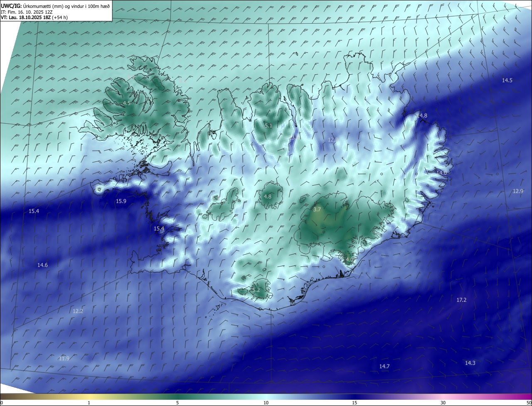Click the 5.2 value label
Image resolution: width=532 pixels, height=406 pixels.
(x=256, y=290)
